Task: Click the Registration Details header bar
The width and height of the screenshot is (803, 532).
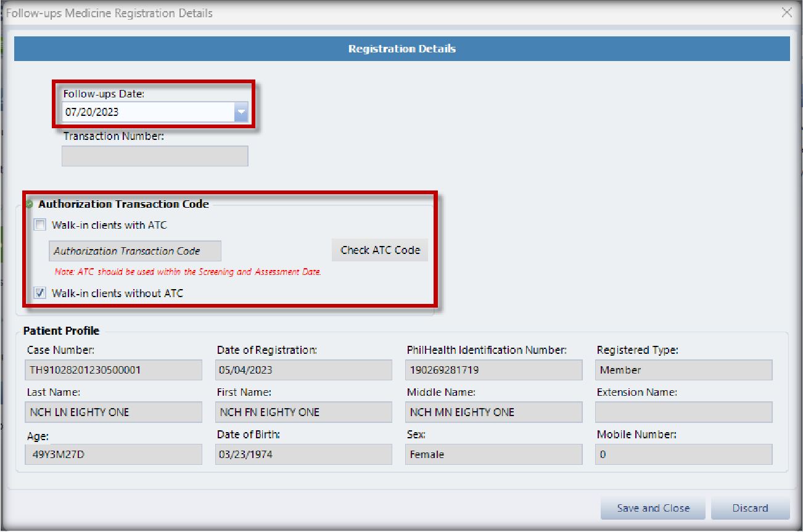Action: [401, 49]
